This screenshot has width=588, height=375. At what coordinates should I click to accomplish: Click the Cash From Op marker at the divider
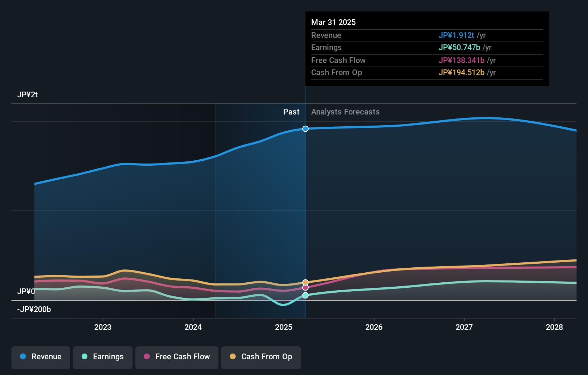click(x=305, y=282)
